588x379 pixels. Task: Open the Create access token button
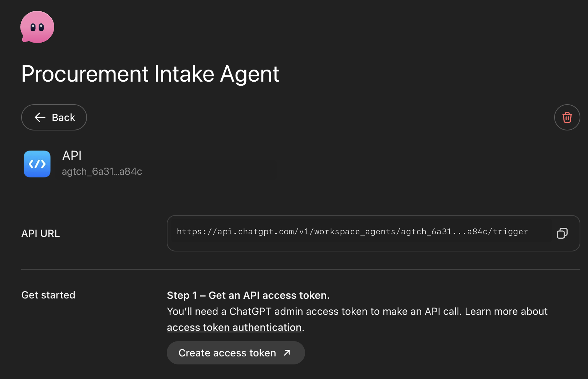pos(236,353)
